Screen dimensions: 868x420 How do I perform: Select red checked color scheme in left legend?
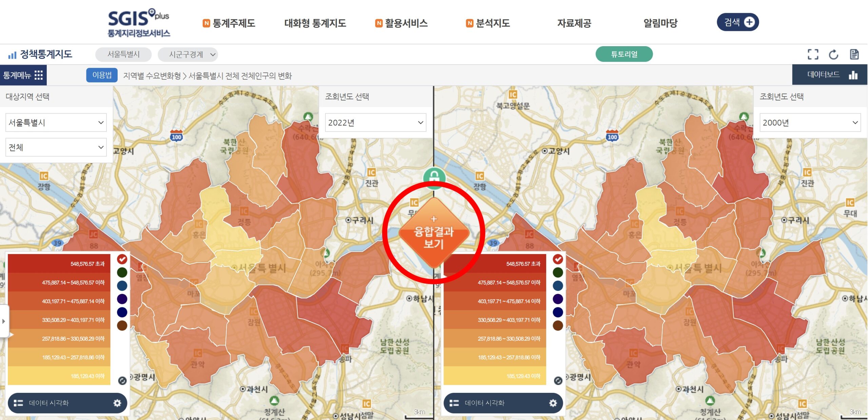click(x=122, y=259)
